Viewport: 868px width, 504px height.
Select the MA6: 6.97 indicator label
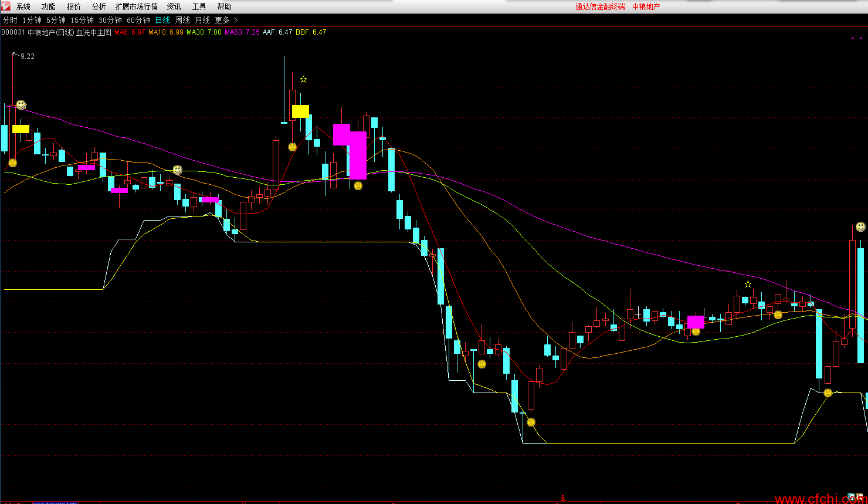pos(130,32)
